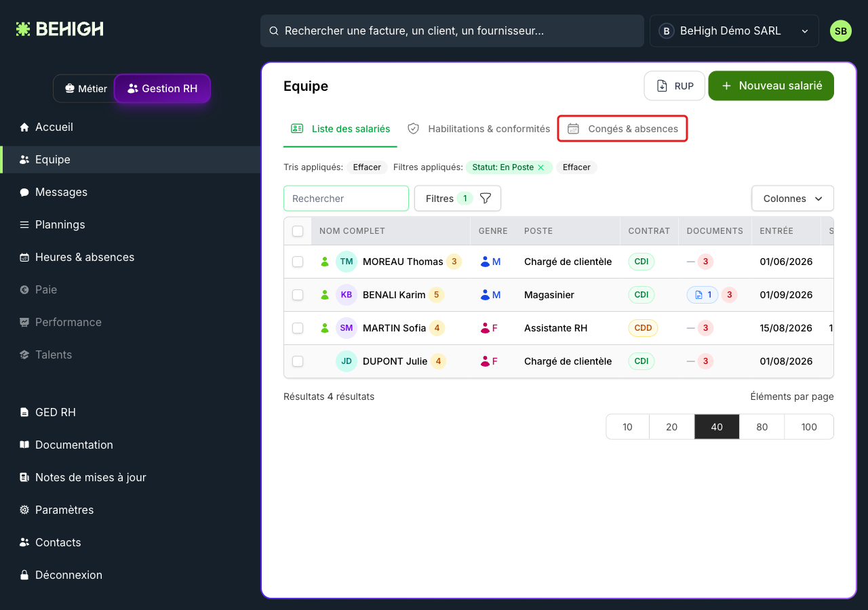The image size is (868, 610).
Task: Open the Filtres panel
Action: click(458, 199)
